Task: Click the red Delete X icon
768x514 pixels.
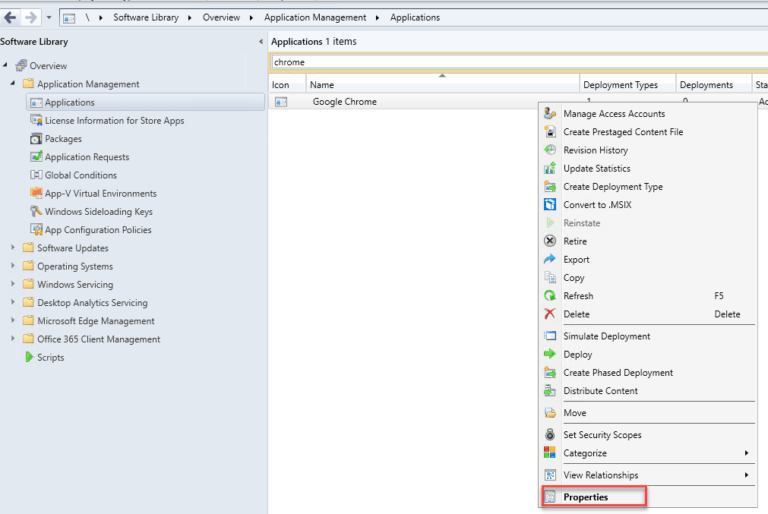Action: pos(550,314)
